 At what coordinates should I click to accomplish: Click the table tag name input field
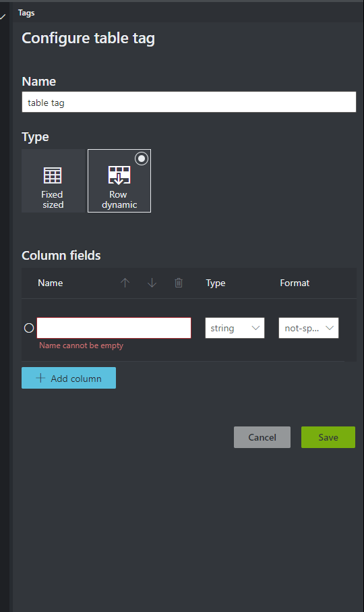point(189,103)
